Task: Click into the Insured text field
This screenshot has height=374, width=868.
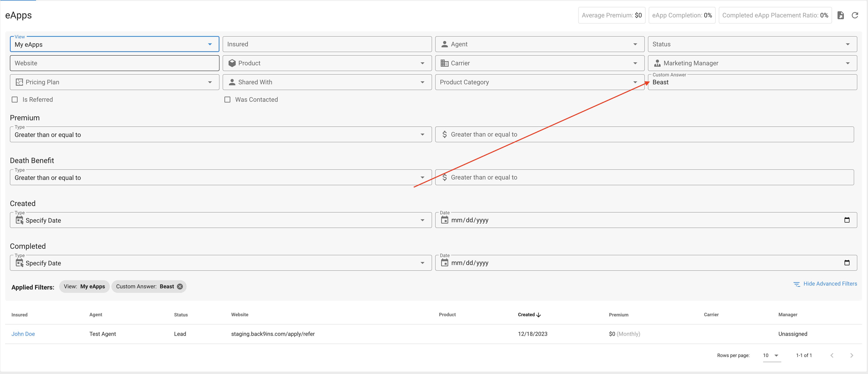Action: point(327,44)
